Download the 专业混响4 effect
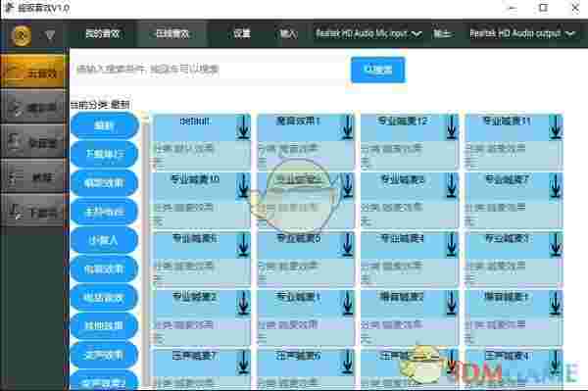This screenshot has height=391, width=588. 452,244
